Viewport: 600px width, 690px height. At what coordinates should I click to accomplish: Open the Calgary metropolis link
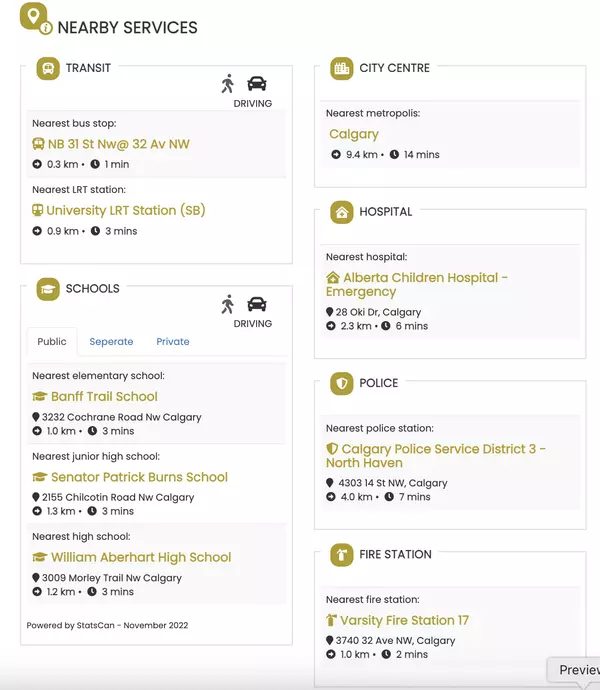[354, 134]
